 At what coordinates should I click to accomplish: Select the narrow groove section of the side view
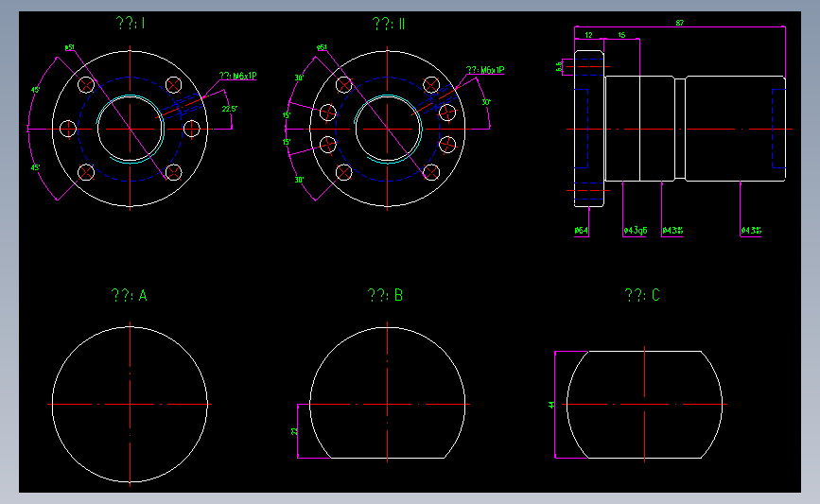[x=680, y=129]
